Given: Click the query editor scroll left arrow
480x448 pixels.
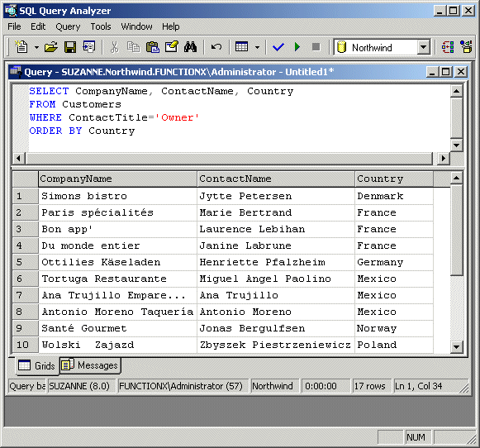Looking at the screenshot, I should [x=18, y=159].
